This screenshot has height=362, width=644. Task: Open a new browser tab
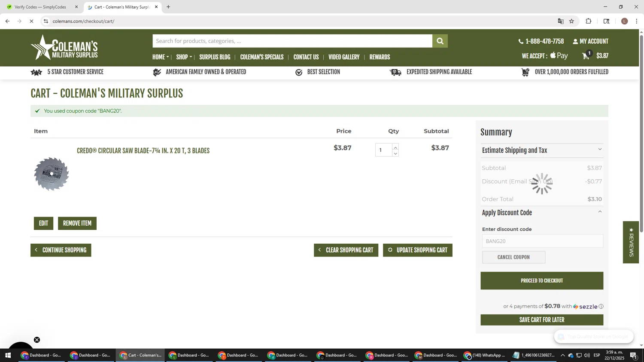(x=168, y=7)
